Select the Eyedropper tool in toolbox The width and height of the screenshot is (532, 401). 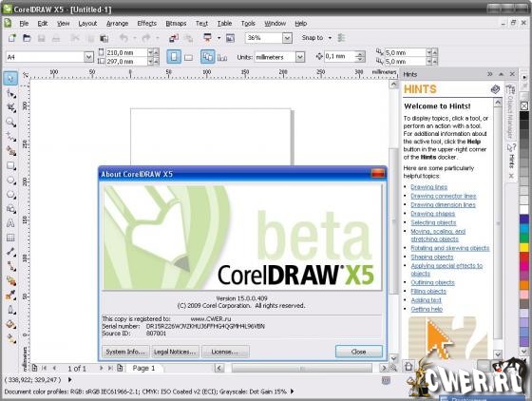(10, 296)
